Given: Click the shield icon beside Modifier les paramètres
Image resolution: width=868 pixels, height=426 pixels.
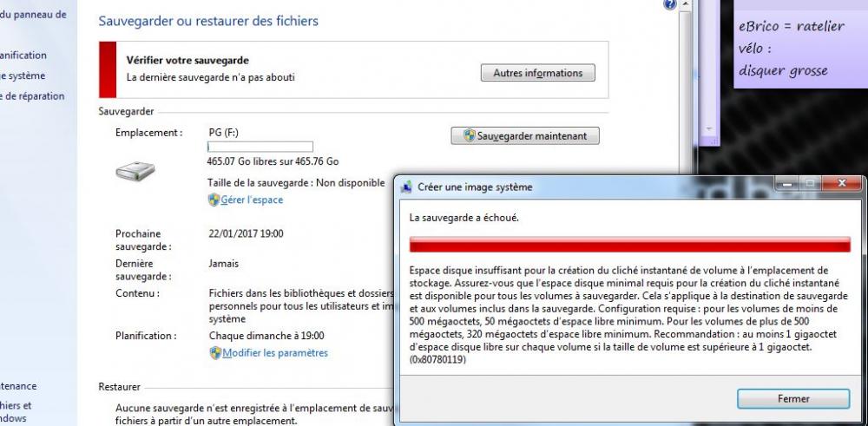Looking at the screenshot, I should [215, 352].
